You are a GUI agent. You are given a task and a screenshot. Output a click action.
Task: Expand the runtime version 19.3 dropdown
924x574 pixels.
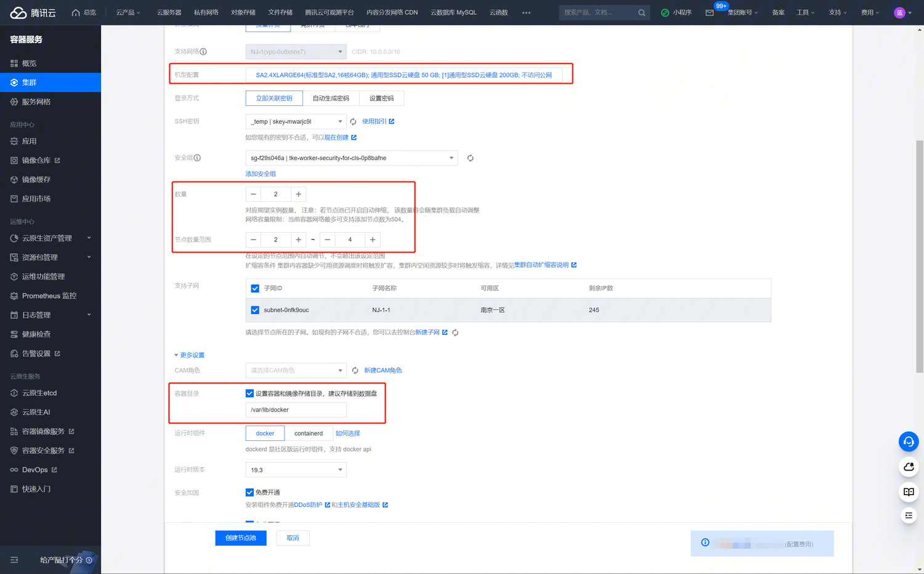pyautogui.click(x=296, y=470)
